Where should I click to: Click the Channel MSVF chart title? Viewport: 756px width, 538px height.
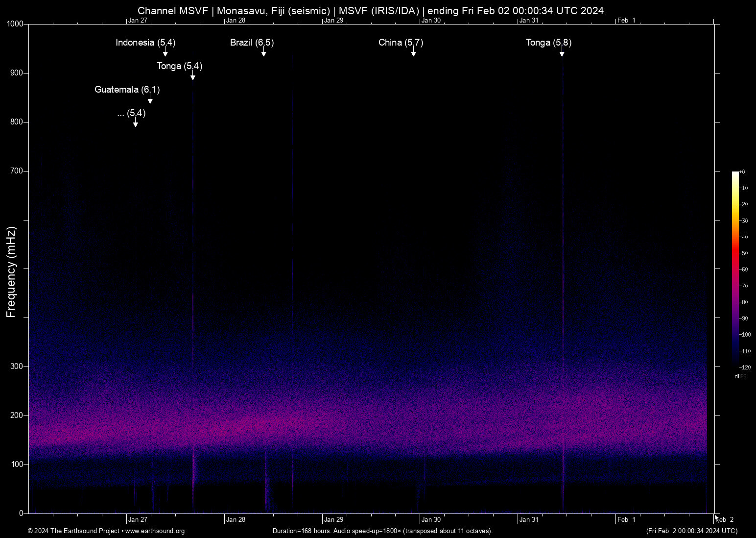click(371, 11)
